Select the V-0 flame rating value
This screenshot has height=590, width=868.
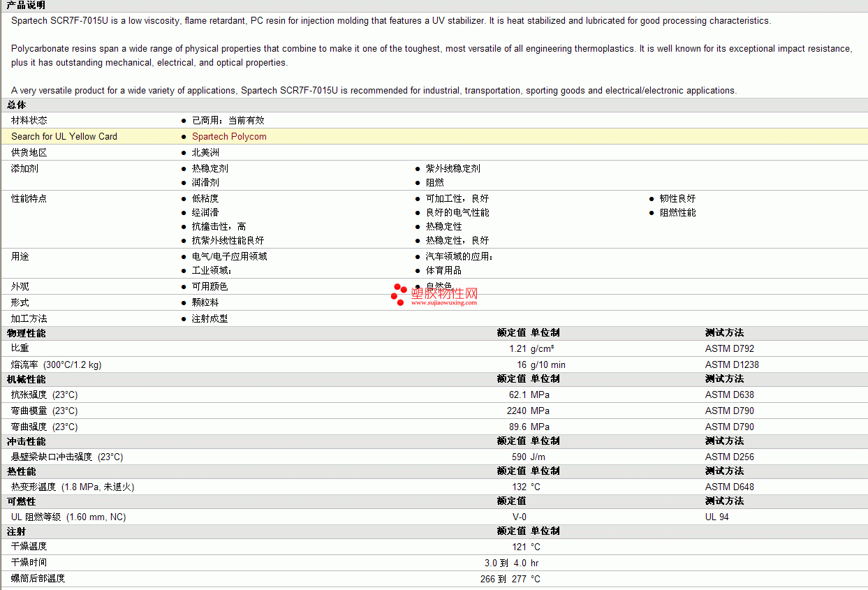tap(520, 517)
